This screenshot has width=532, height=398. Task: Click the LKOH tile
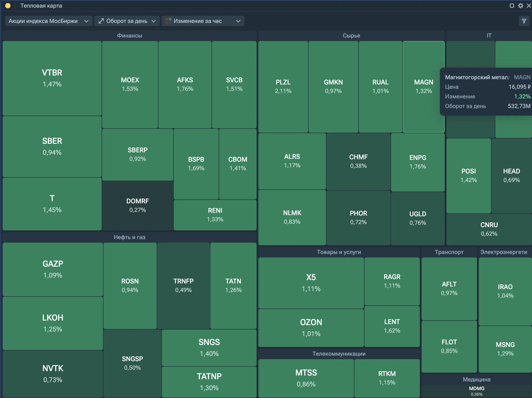tap(53, 323)
